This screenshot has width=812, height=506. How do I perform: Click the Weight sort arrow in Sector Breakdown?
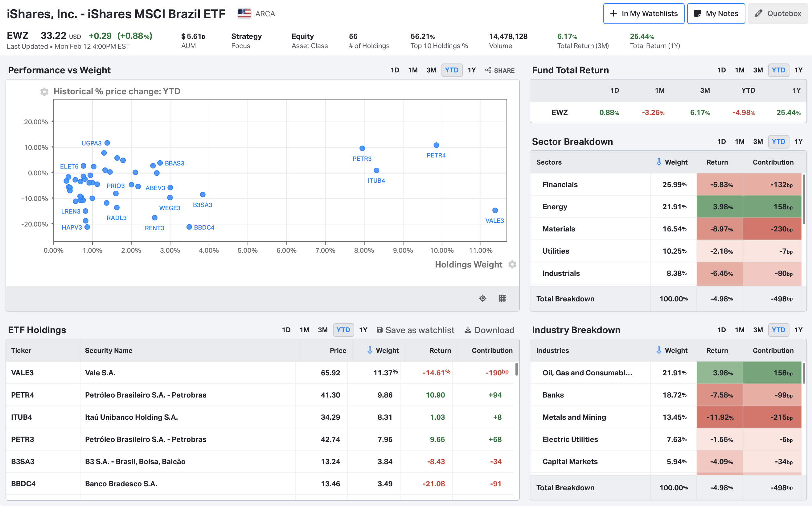tap(659, 162)
